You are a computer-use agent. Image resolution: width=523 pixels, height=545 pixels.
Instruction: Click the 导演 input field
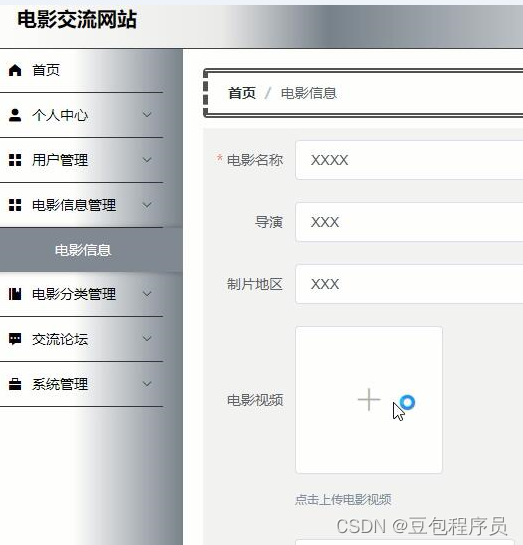click(409, 222)
